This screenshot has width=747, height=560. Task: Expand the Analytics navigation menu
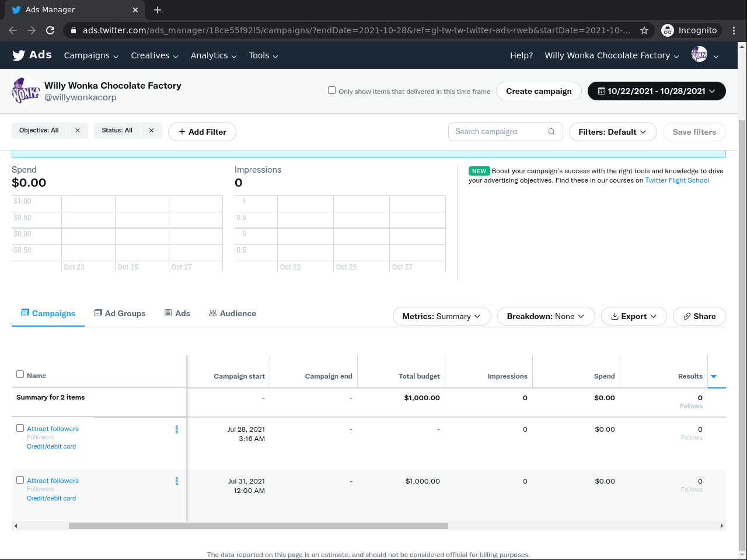click(x=214, y=55)
